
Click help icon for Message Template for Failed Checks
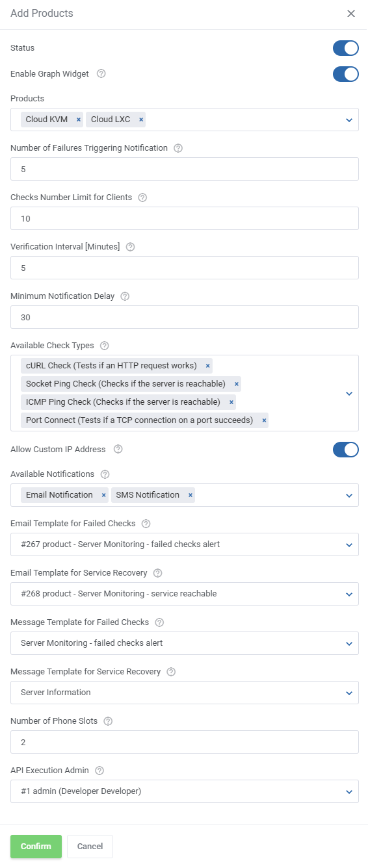tap(159, 622)
